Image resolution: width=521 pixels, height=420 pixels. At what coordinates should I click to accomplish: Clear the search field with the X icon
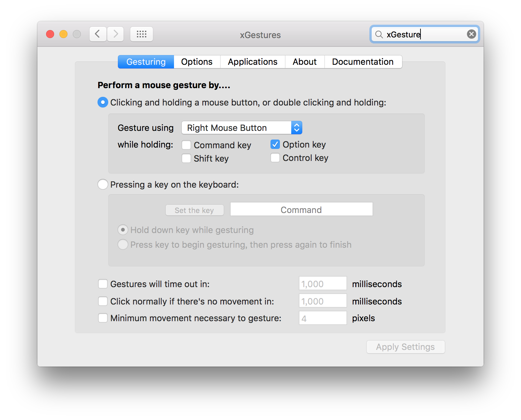coord(471,34)
